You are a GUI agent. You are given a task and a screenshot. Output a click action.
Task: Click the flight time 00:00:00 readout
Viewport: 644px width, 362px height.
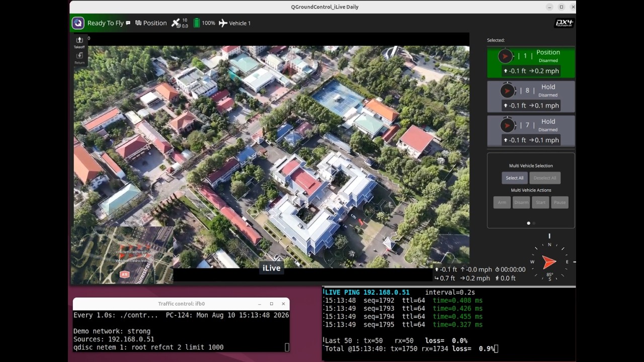click(x=510, y=269)
